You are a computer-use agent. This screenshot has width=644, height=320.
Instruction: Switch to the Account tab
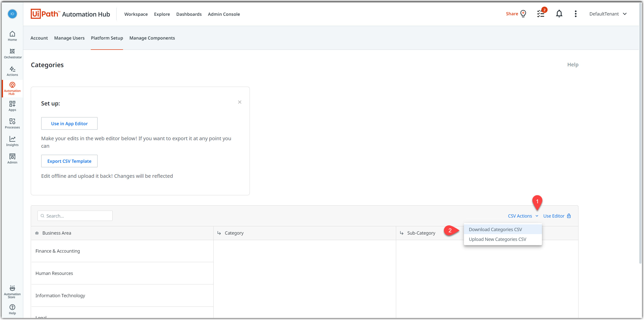[x=39, y=38]
